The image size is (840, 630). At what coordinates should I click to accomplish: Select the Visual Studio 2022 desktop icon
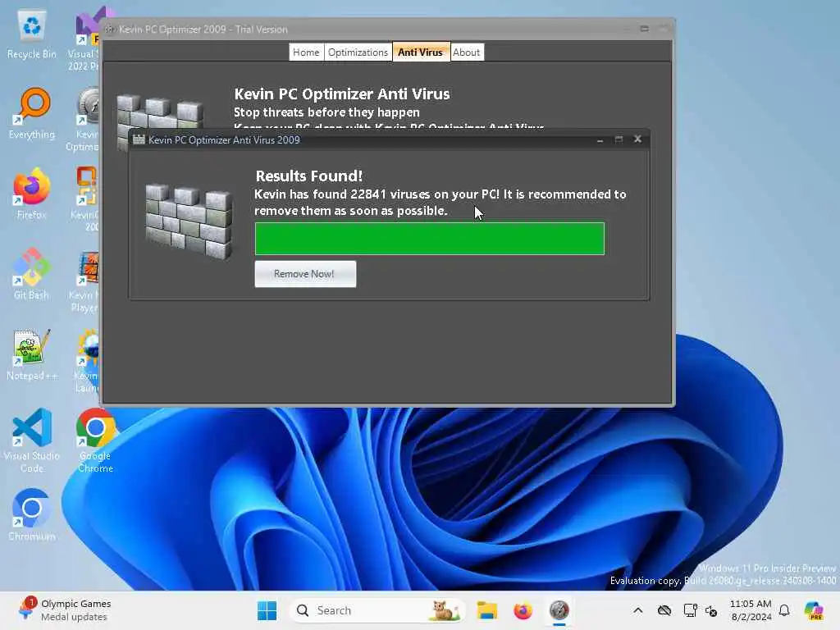click(85, 38)
